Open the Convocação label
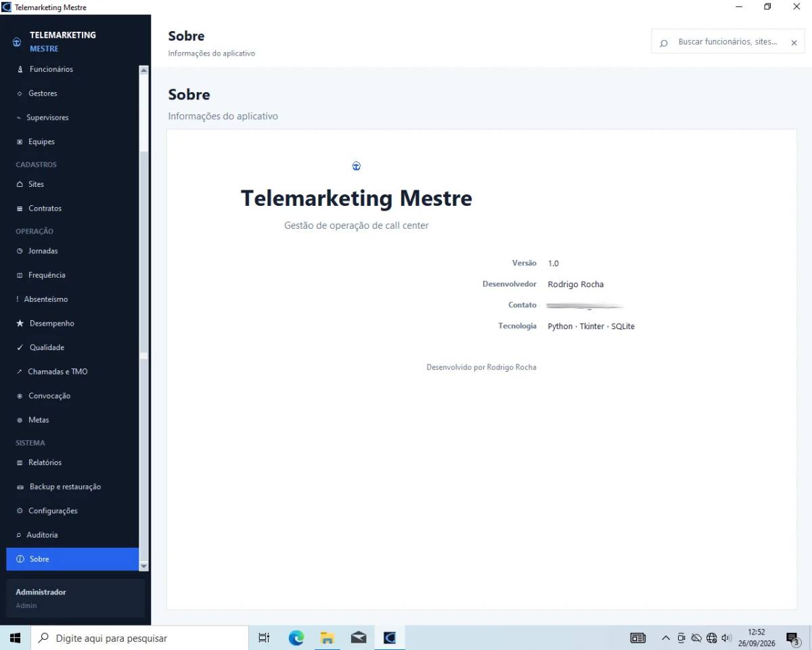The image size is (812, 650). pyautogui.click(x=49, y=396)
